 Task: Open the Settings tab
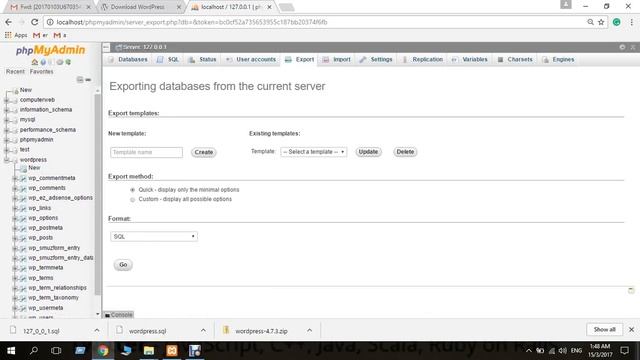pos(376,60)
